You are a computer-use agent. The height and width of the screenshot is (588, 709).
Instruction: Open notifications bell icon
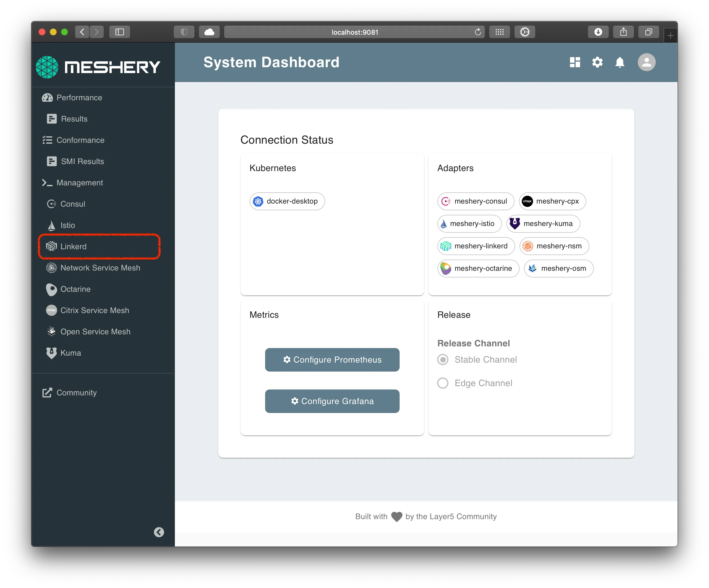coord(620,62)
